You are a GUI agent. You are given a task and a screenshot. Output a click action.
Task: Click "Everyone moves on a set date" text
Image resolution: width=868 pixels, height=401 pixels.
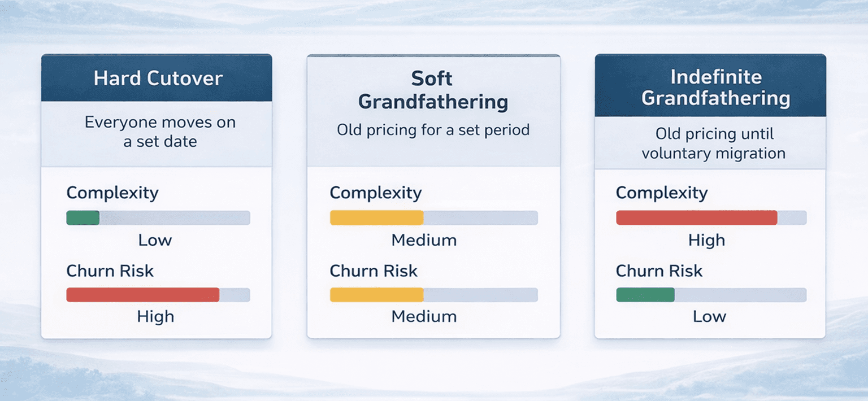[160, 132]
